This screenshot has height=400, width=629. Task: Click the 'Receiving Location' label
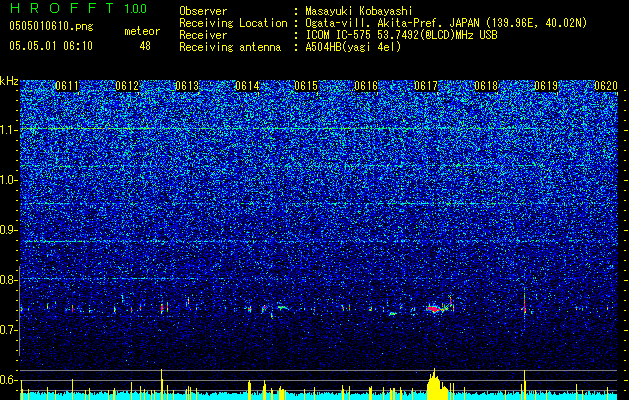(233, 23)
